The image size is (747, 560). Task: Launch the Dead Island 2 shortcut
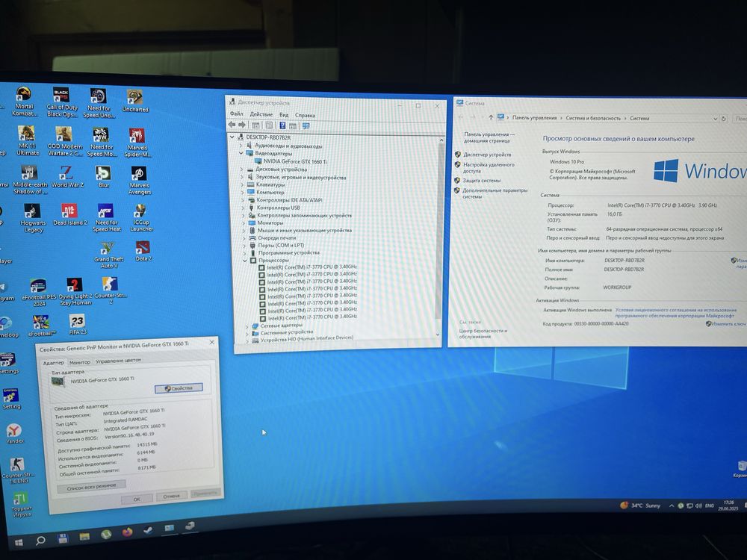69,214
